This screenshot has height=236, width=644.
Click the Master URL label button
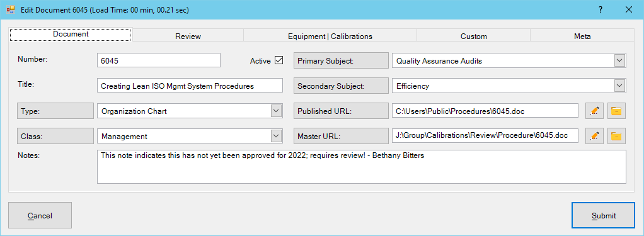341,136
